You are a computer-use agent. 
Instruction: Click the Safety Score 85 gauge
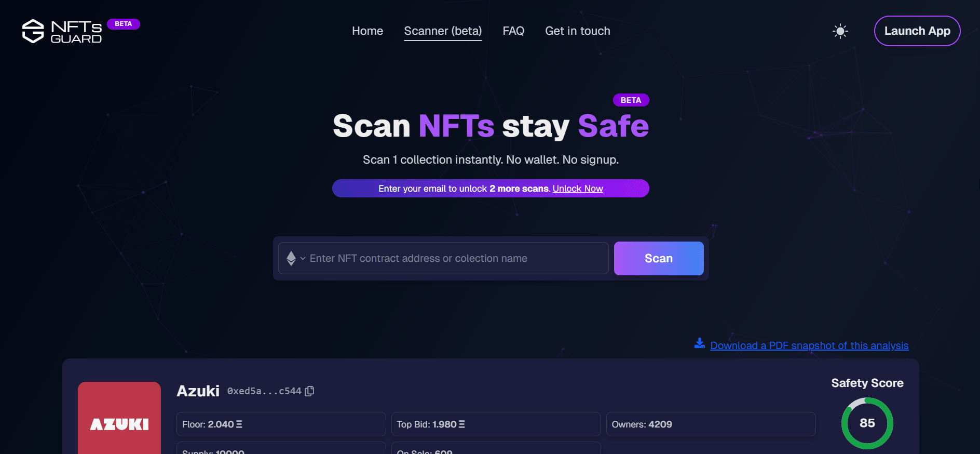click(x=867, y=423)
